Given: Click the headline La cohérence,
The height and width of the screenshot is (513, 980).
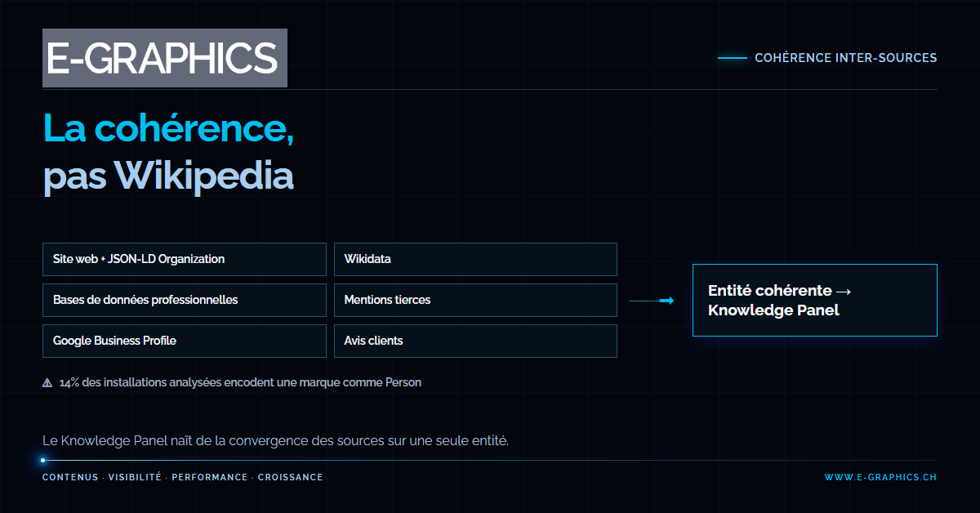Looking at the screenshot, I should [168, 128].
